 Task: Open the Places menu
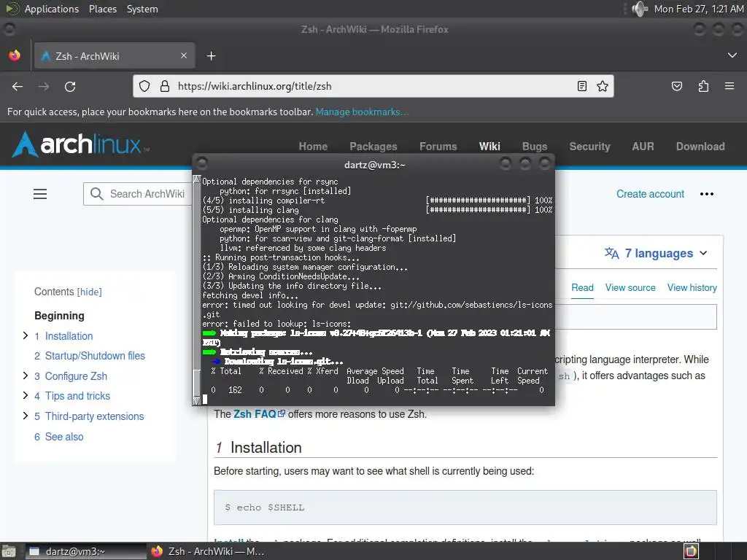(103, 9)
